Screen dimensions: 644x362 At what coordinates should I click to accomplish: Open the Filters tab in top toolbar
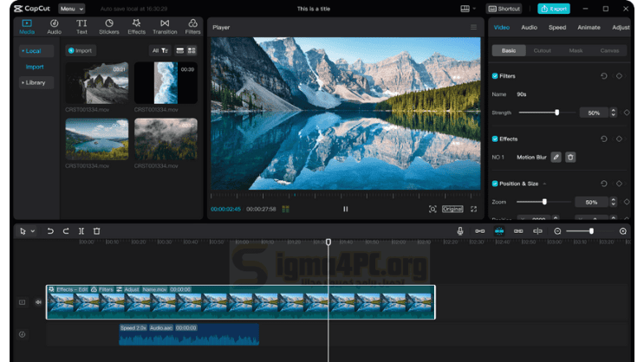click(192, 27)
